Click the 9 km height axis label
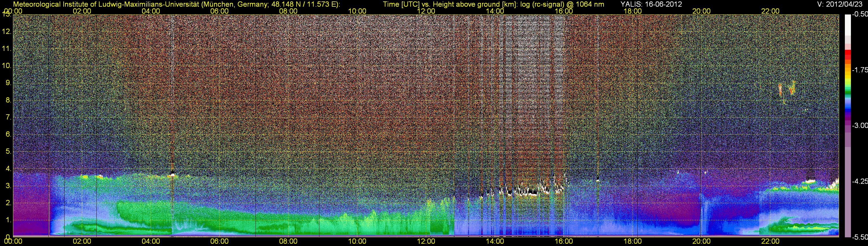The height and width of the screenshot is (246, 868). pyautogui.click(x=8, y=83)
